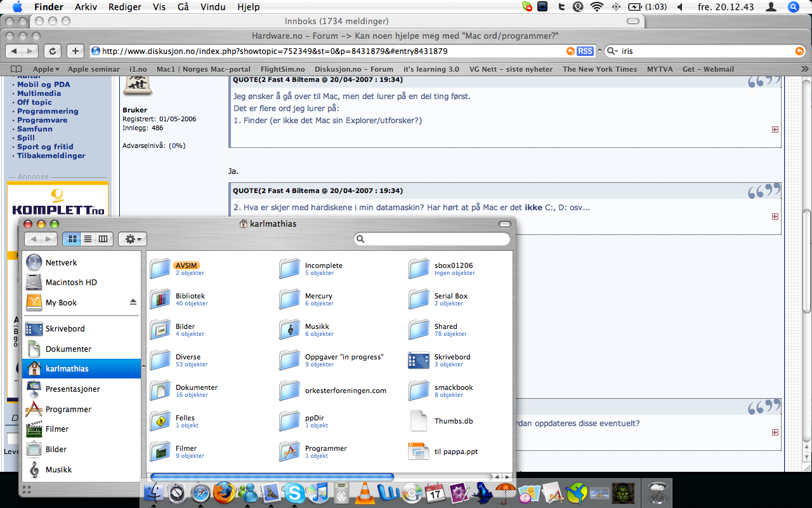The image size is (812, 508).
Task: Select the AVSIM folder icon
Action: click(160, 269)
